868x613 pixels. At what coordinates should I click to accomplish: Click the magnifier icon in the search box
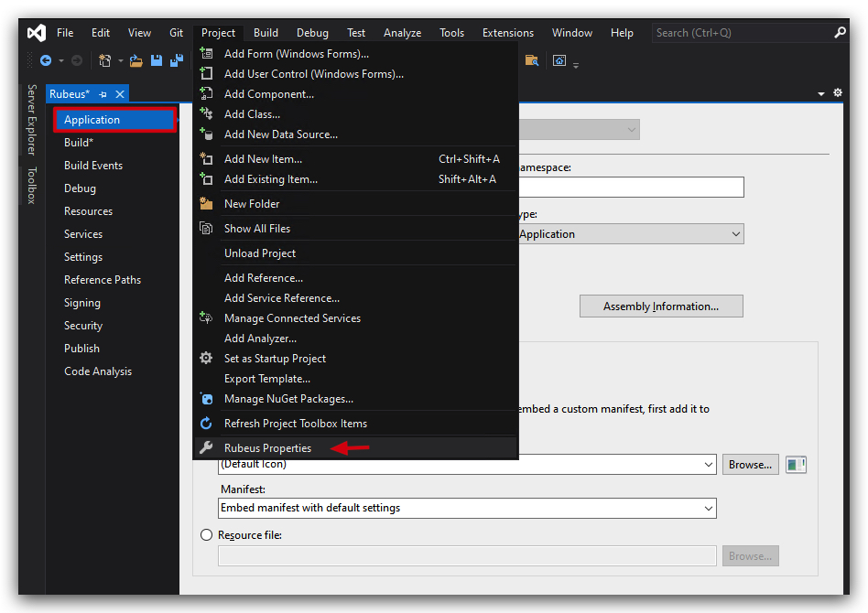coord(840,33)
